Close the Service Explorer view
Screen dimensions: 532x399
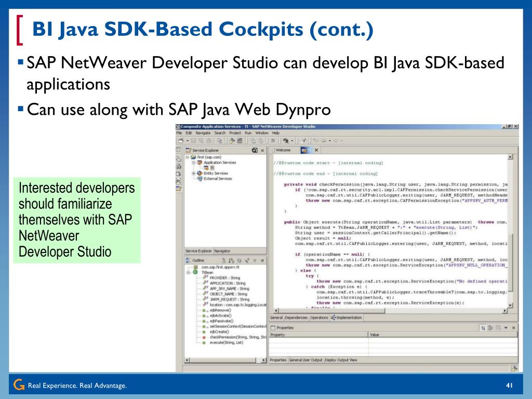pyautogui.click(x=262, y=150)
